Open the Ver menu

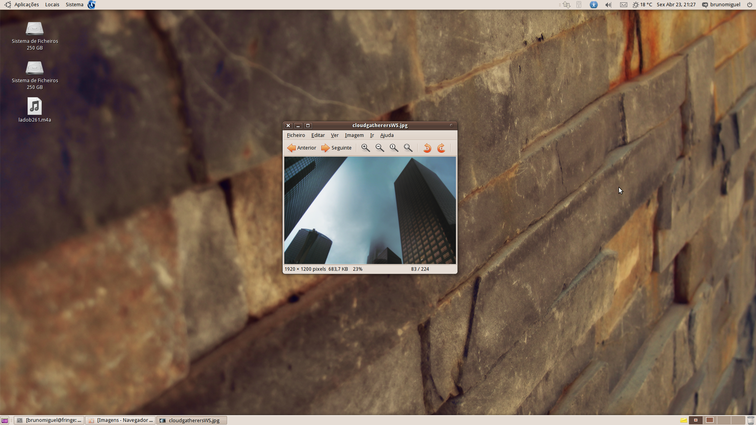click(x=335, y=135)
